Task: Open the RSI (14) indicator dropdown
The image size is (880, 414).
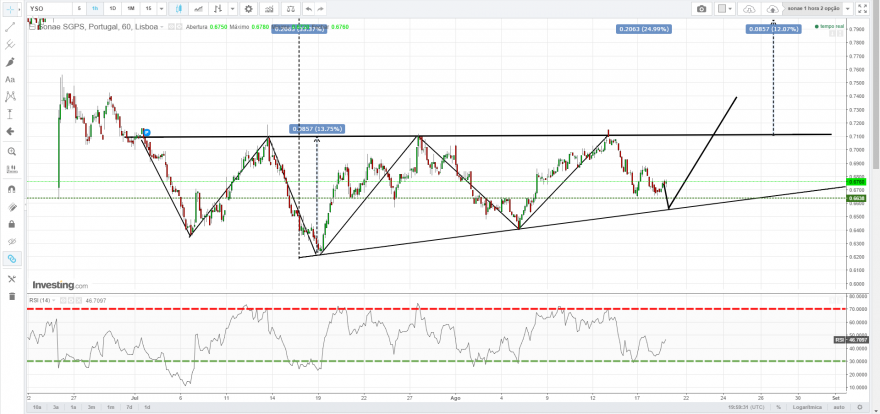Action: pos(55,301)
